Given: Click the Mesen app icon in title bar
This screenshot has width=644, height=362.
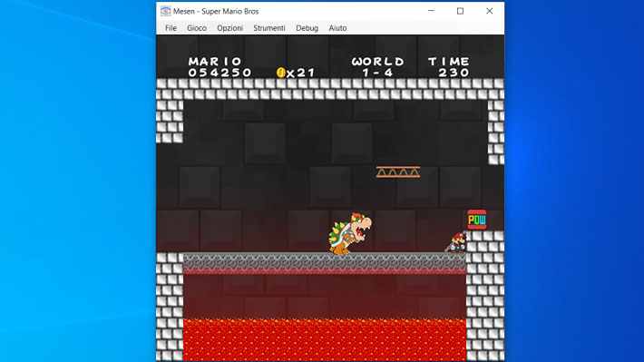Looking at the screenshot, I should [165, 11].
